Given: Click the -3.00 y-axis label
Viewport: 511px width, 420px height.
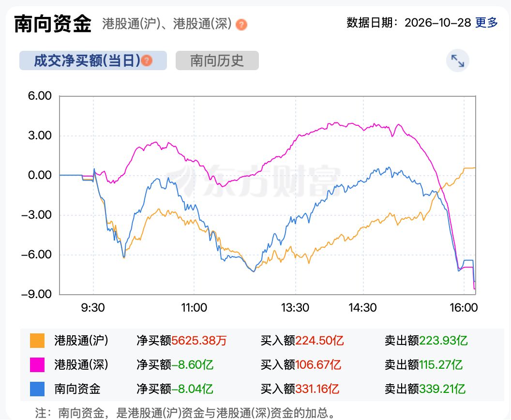Looking at the screenshot, I should [36, 215].
